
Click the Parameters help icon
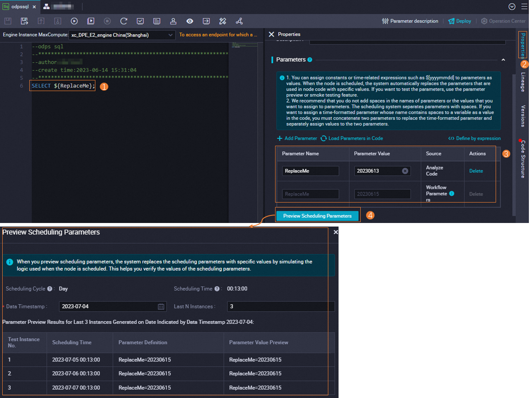pyautogui.click(x=310, y=60)
